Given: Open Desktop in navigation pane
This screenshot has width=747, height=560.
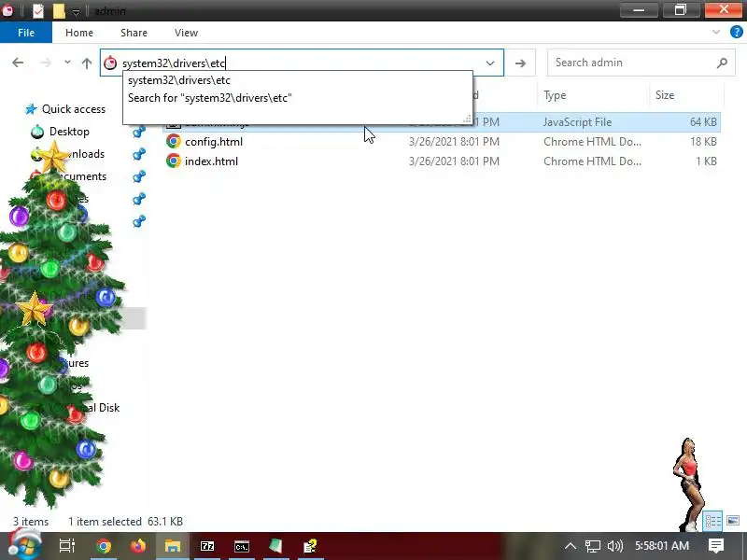Looking at the screenshot, I should coord(69,132).
